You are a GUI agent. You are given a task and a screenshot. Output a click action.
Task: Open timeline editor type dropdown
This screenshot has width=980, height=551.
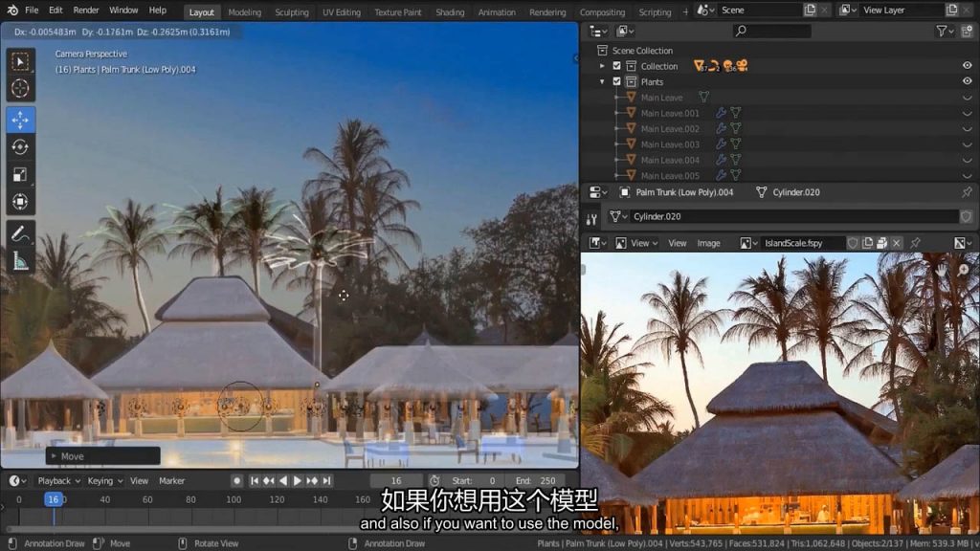pos(17,480)
